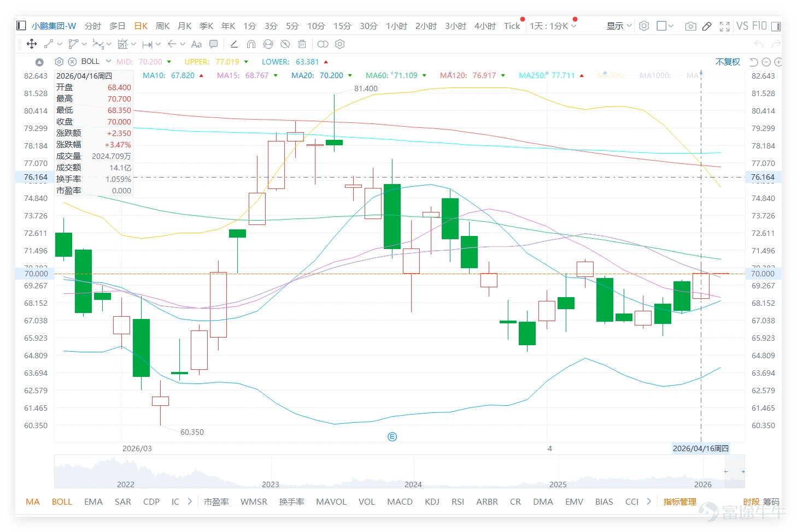797x532 pixels.
Task: Switch to 周K weekly candles
Action: (162, 26)
